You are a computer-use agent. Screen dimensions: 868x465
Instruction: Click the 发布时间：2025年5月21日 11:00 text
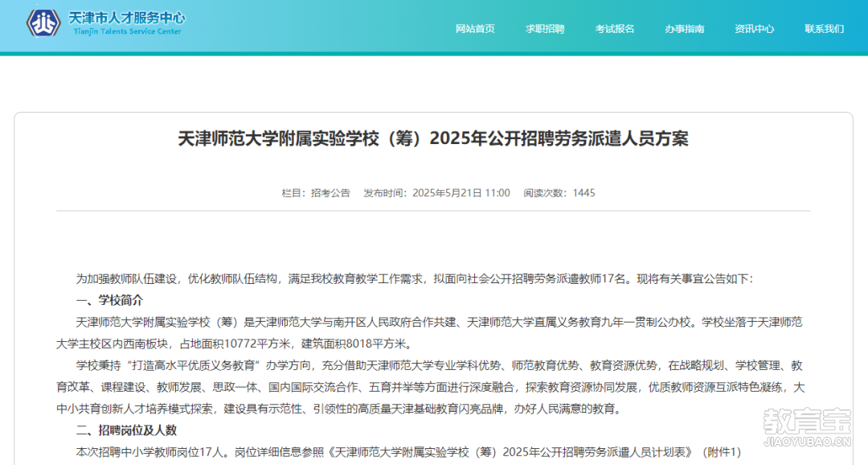click(436, 193)
